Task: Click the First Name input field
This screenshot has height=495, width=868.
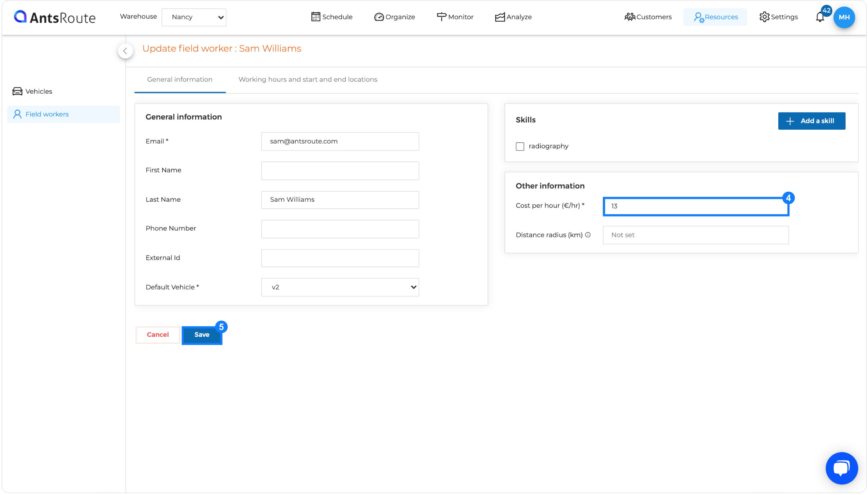Action: [x=340, y=170]
